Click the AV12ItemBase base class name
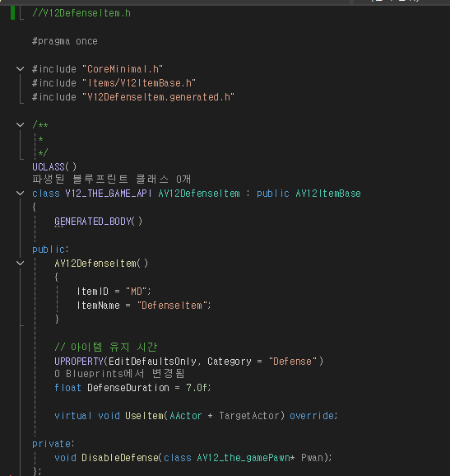Image resolution: width=450 pixels, height=476 pixels. [328, 194]
